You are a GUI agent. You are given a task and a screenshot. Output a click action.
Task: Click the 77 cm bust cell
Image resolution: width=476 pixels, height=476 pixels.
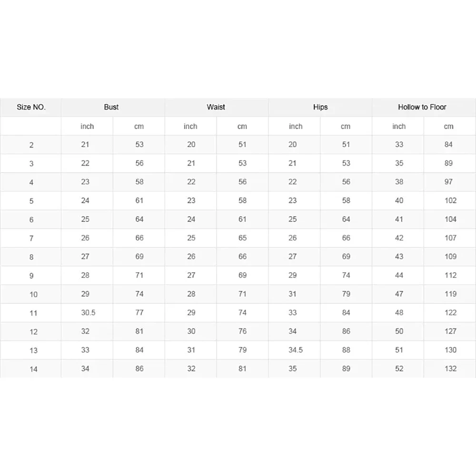[x=139, y=313]
